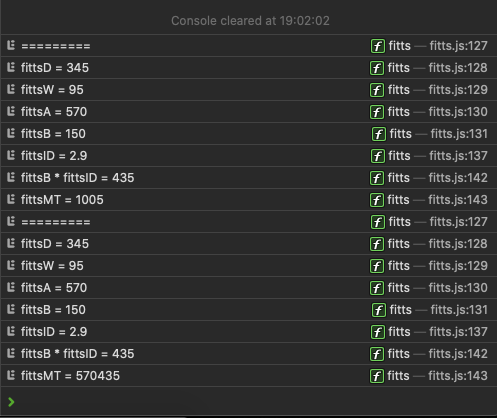Image resolution: width=497 pixels, height=418 pixels.
Task: Click the function icon beside fitts.js:143 for fittsMT = 1005
Action: tap(377, 200)
